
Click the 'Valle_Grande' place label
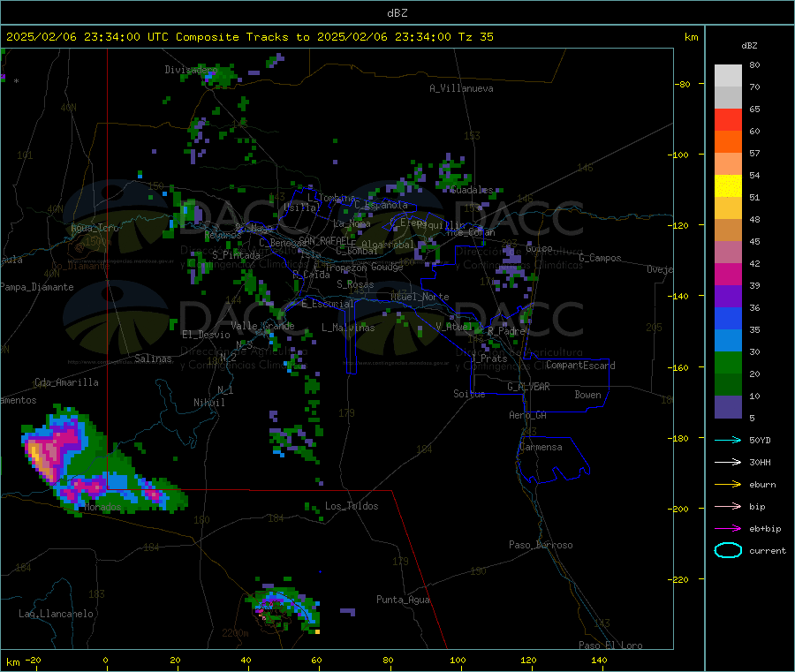coord(262,326)
